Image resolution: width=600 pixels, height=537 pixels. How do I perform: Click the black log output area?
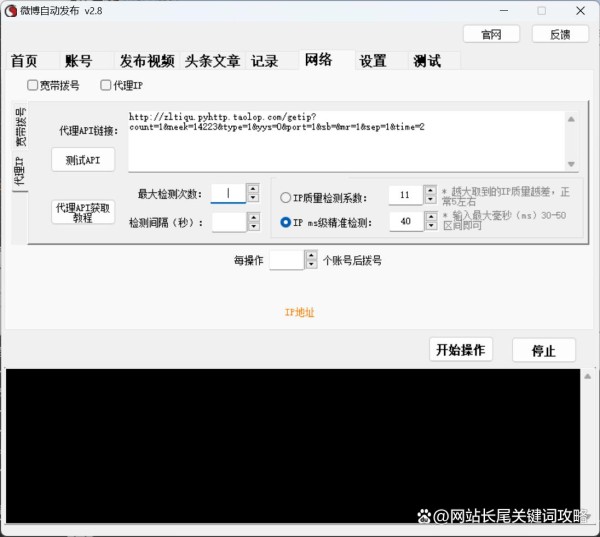(293, 446)
